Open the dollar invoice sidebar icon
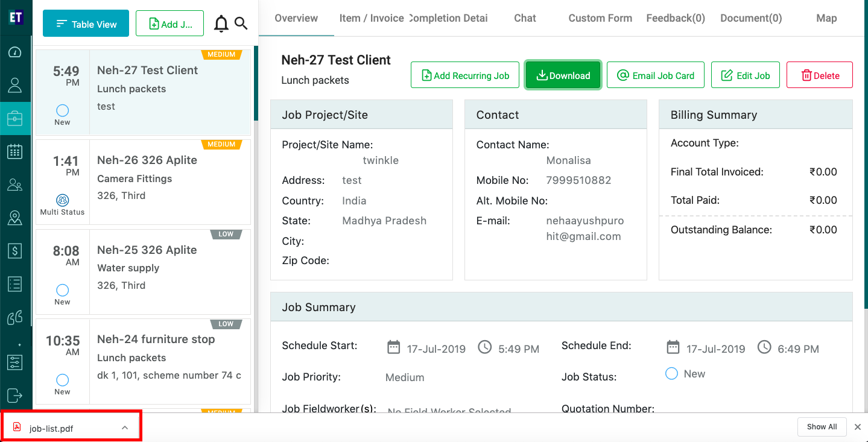 pos(15,251)
